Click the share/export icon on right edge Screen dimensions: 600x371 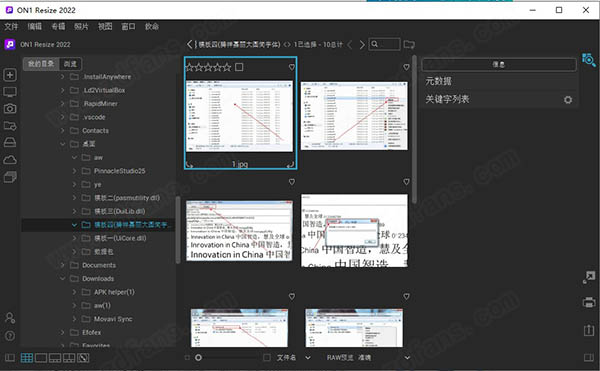pyautogui.click(x=589, y=330)
